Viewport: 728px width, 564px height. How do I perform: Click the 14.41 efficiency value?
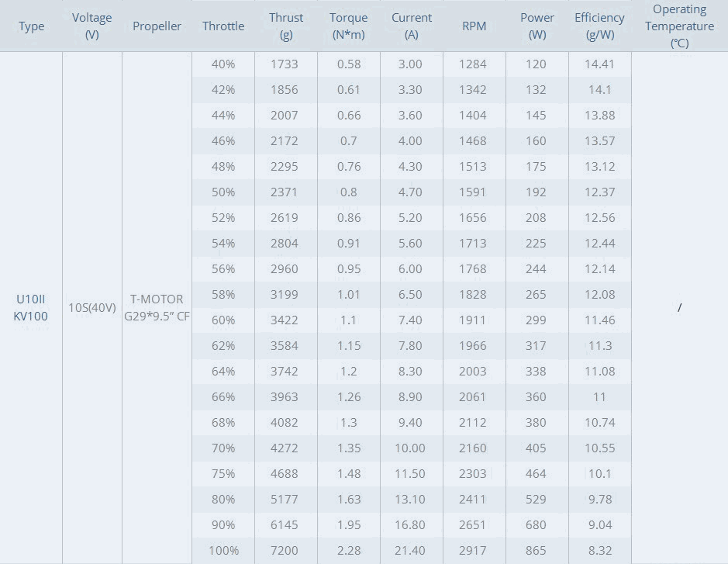click(599, 64)
